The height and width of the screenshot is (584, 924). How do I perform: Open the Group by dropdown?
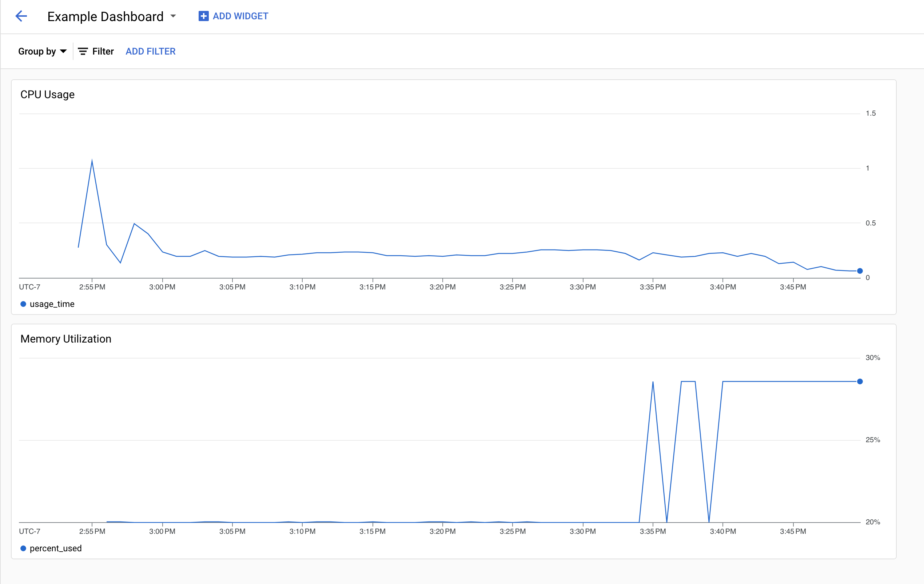click(42, 51)
